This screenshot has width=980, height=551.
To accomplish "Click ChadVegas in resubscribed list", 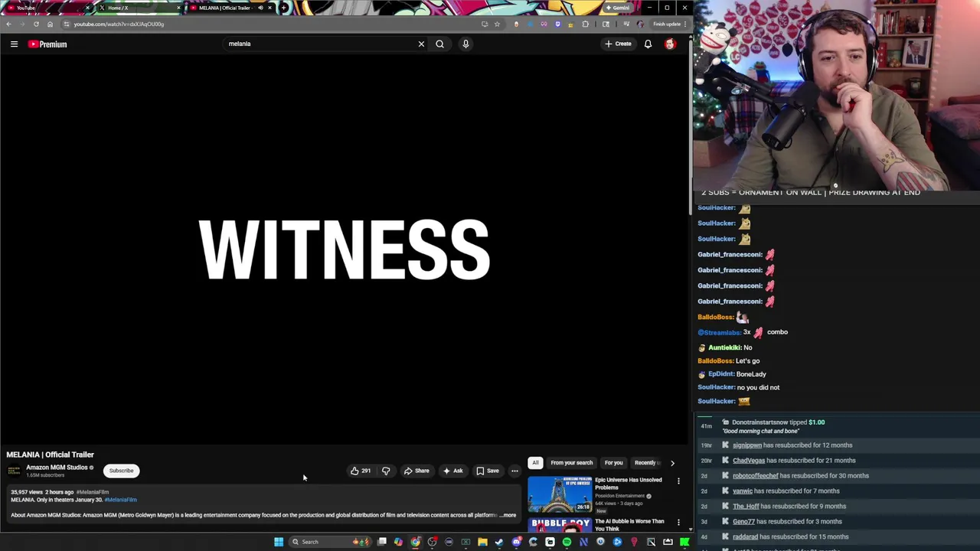I will (x=749, y=461).
